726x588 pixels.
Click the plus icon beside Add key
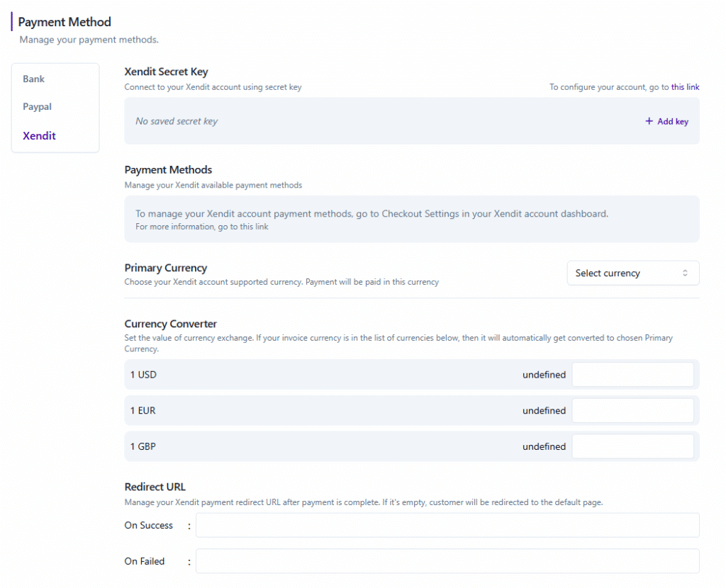pos(649,121)
